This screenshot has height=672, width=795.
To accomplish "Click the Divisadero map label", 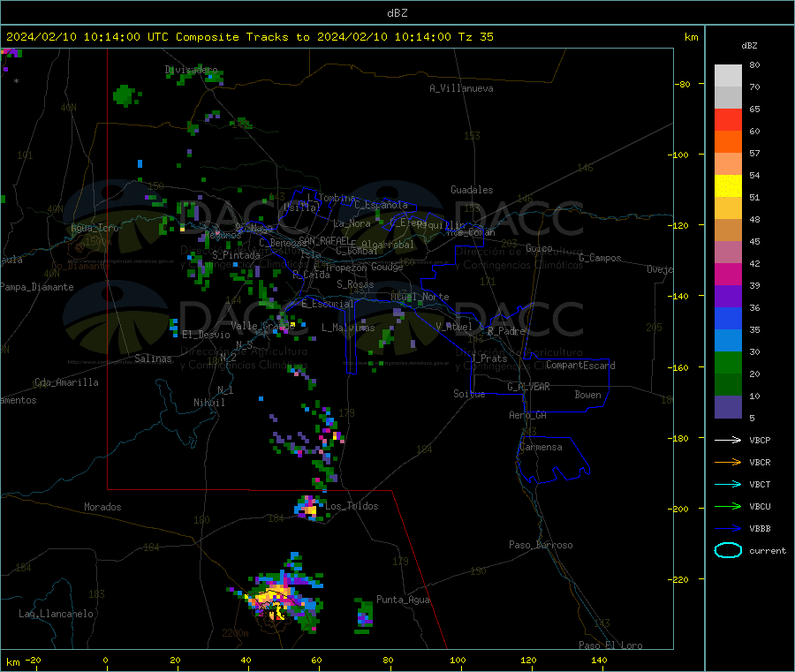I will pos(191,70).
